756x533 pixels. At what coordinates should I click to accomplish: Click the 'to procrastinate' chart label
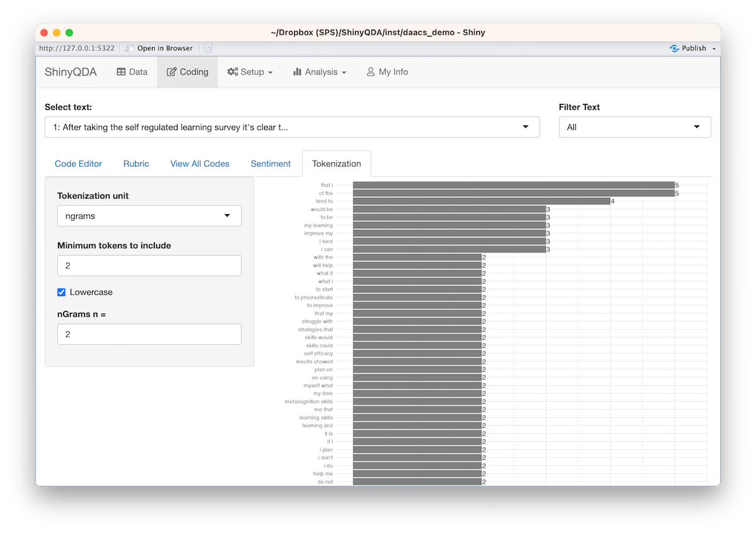point(314,297)
